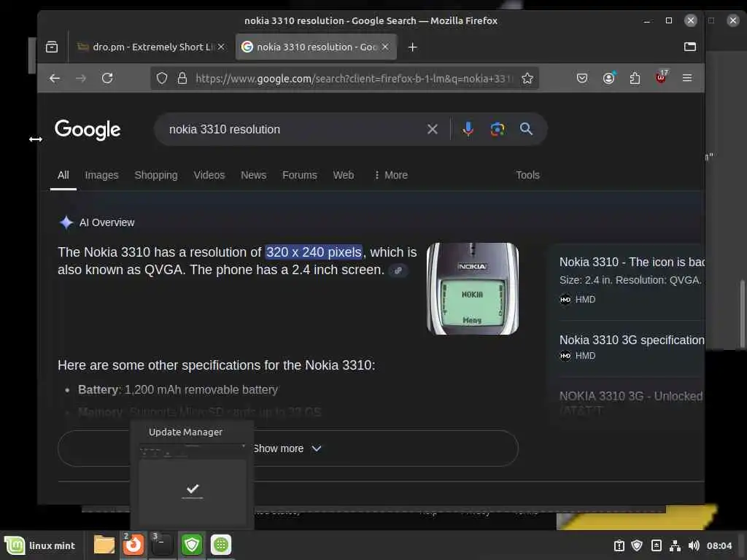Viewport: 747px width, 560px height.
Task: Submit the search with the magnifier icon
Action: 526,128
